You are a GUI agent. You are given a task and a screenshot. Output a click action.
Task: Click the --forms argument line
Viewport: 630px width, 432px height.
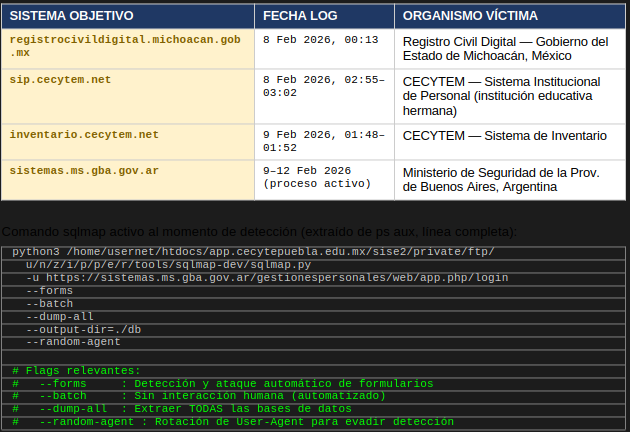click(313, 291)
